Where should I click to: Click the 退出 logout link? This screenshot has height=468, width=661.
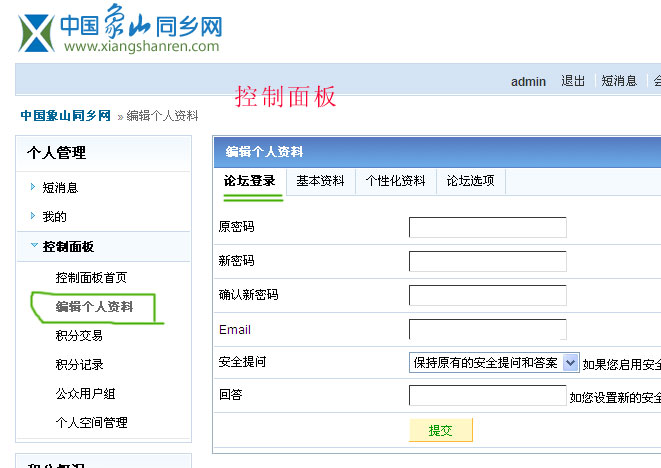tap(573, 81)
